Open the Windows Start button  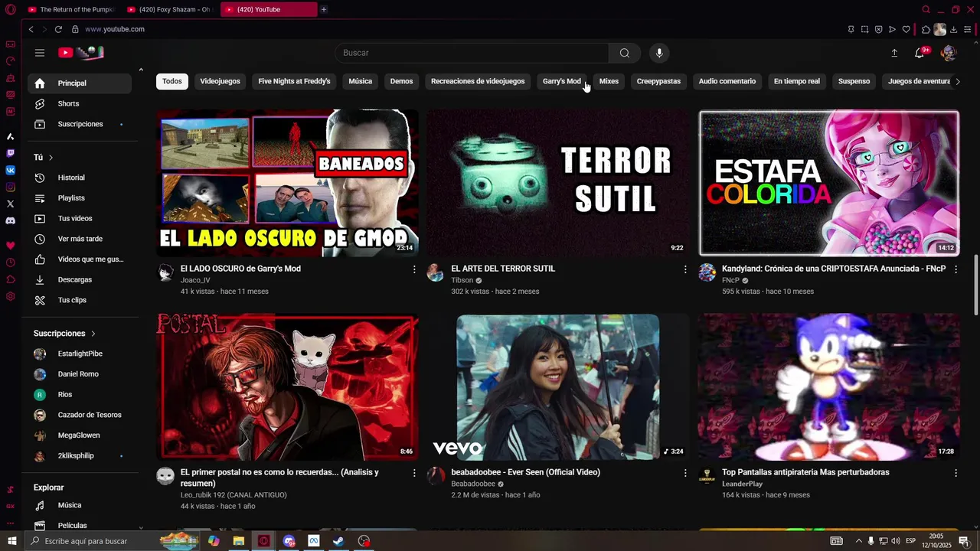[12, 541]
